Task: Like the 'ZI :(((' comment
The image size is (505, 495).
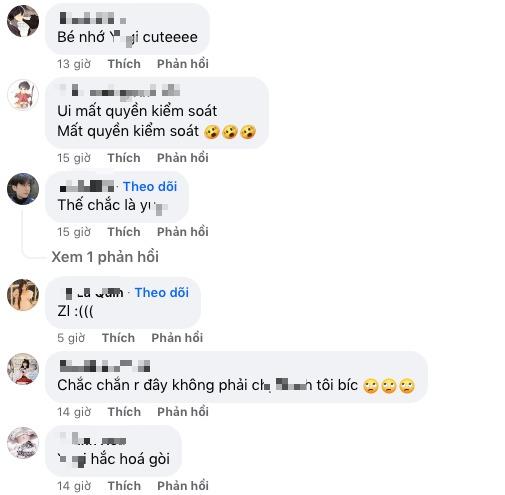Action: tap(118, 338)
